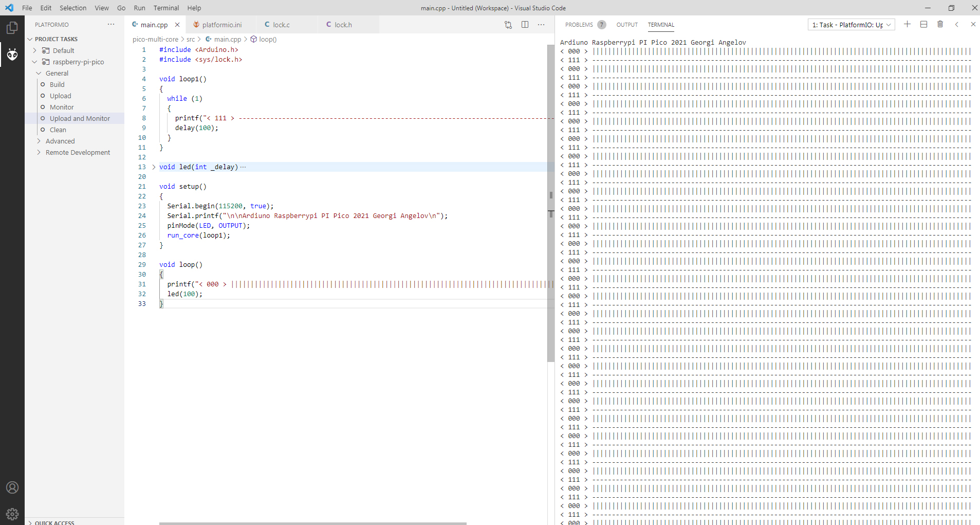
Task: Click the src breadcrumb segment
Action: [191, 39]
